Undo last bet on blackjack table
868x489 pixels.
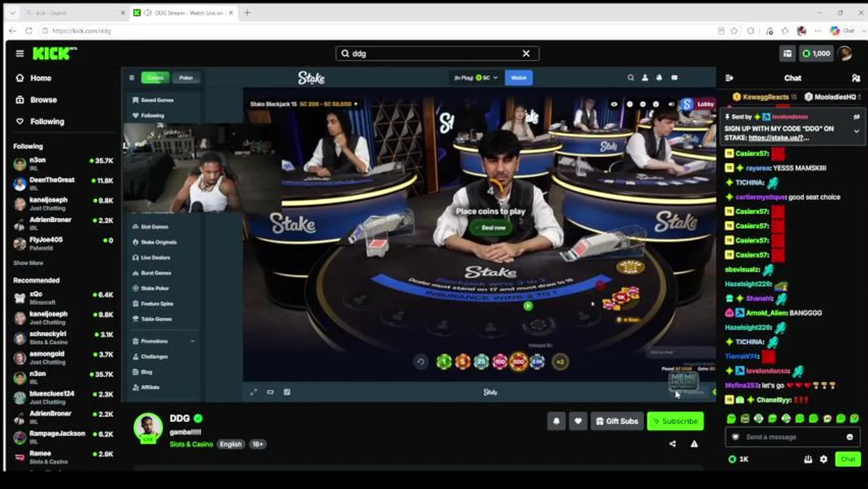click(x=421, y=362)
